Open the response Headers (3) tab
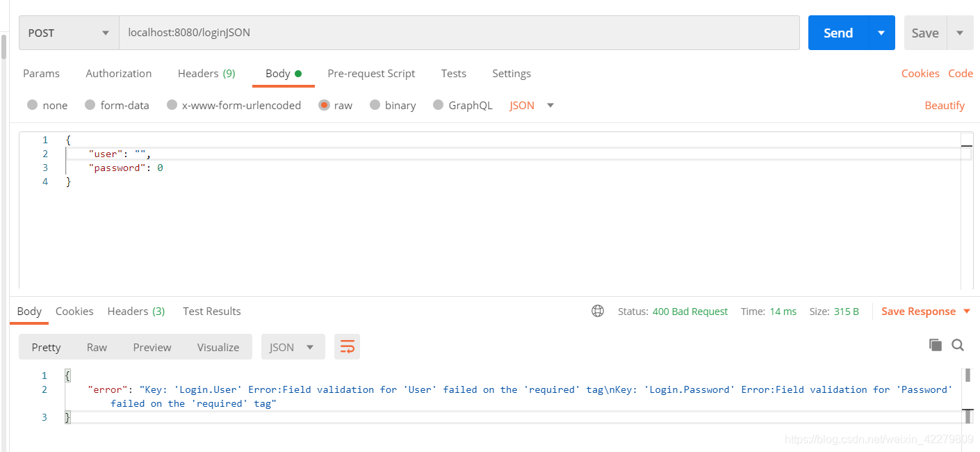Image resolution: width=980 pixels, height=452 pixels. pyautogui.click(x=136, y=311)
